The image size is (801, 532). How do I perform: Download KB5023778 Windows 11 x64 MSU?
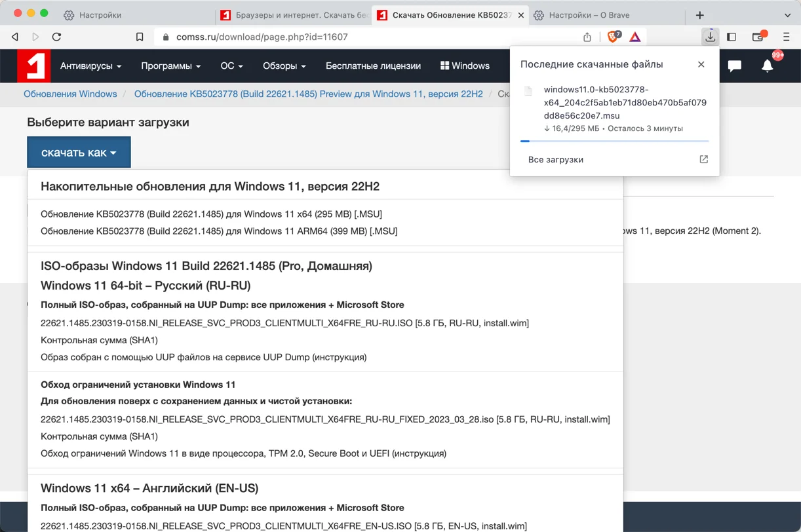[211, 214]
